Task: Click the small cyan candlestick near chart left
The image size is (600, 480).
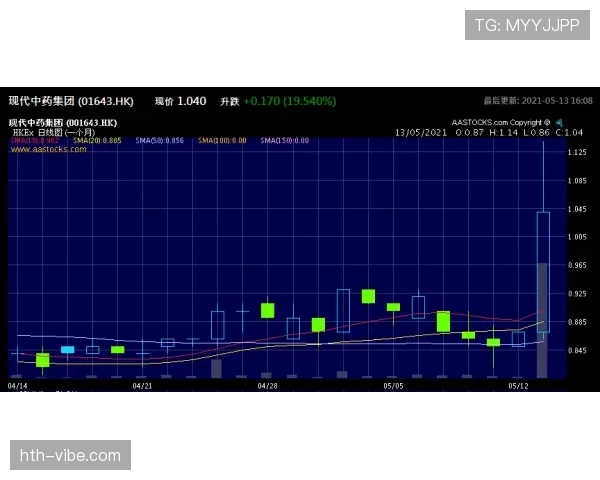Action: (x=68, y=350)
